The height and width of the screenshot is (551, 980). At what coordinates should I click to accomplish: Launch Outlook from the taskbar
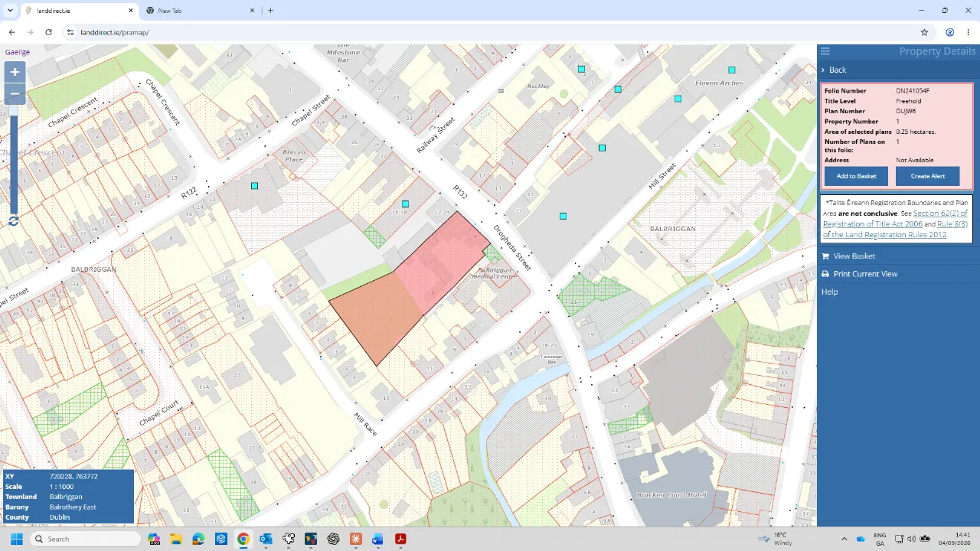(266, 539)
